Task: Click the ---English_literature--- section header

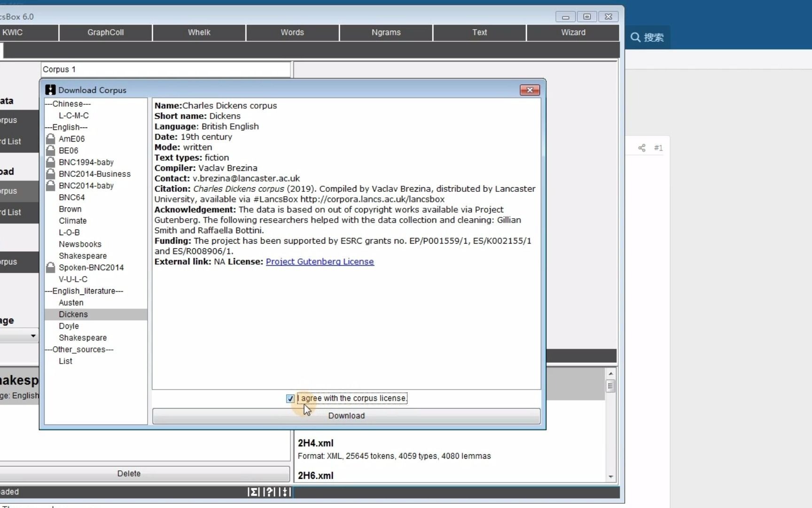Action: pos(84,291)
